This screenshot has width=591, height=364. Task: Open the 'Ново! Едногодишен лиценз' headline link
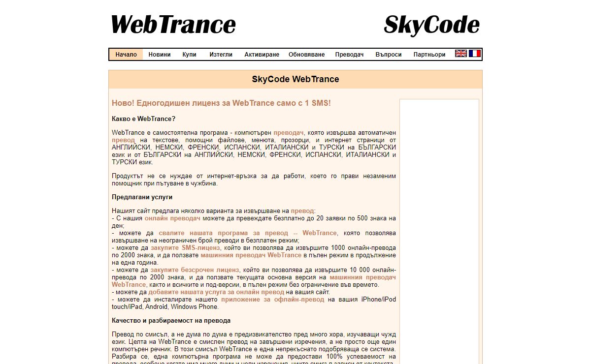221,103
